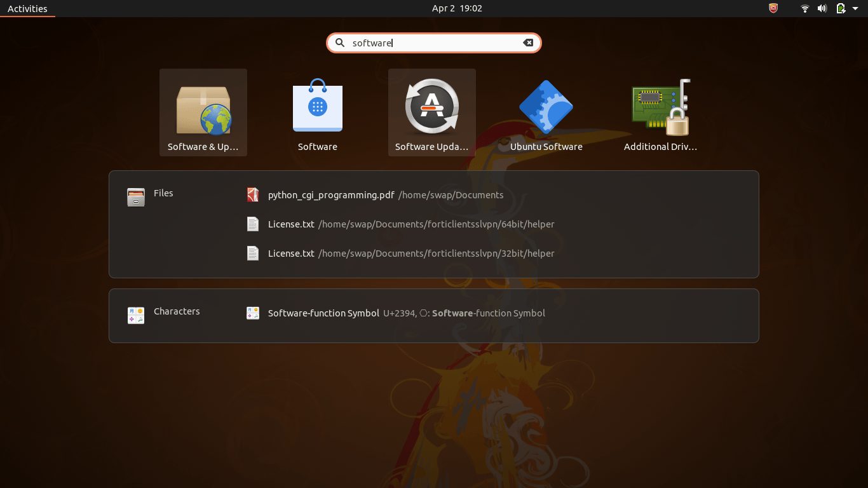Open Additional Drivers app icon

click(661, 111)
